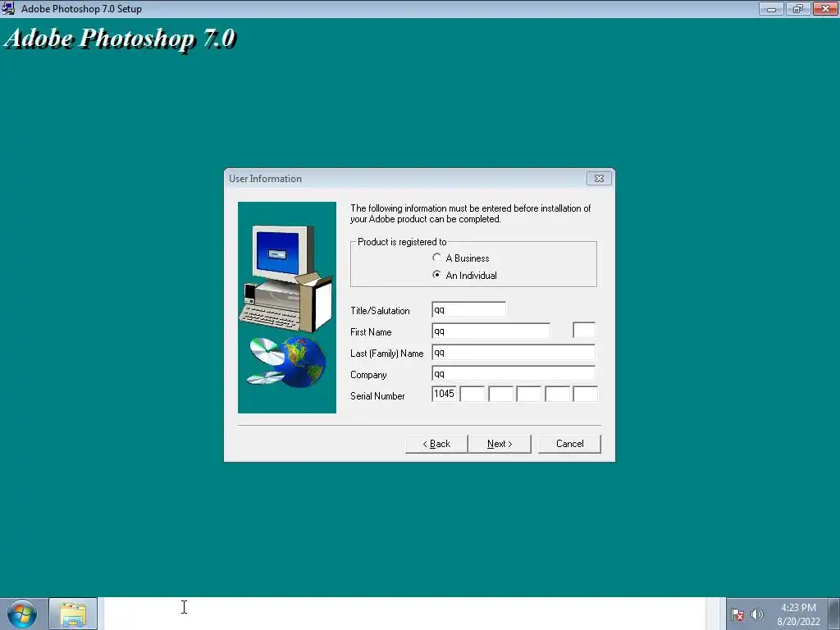The height and width of the screenshot is (630, 840).
Task: Focus the Last (Family) Name field
Action: (x=514, y=353)
